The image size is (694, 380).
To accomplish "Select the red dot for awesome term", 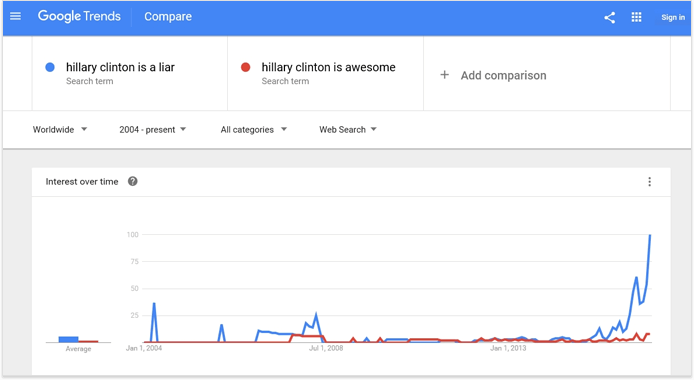I will (x=245, y=67).
